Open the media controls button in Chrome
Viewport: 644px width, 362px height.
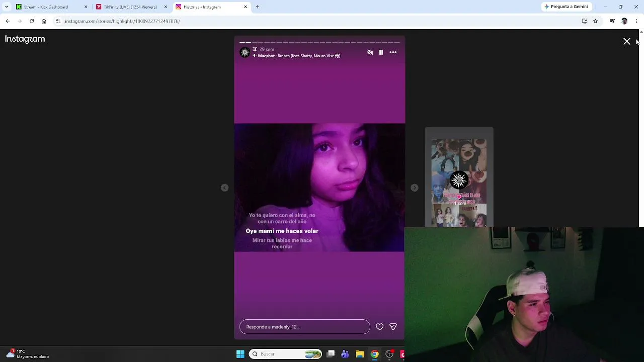(612, 21)
